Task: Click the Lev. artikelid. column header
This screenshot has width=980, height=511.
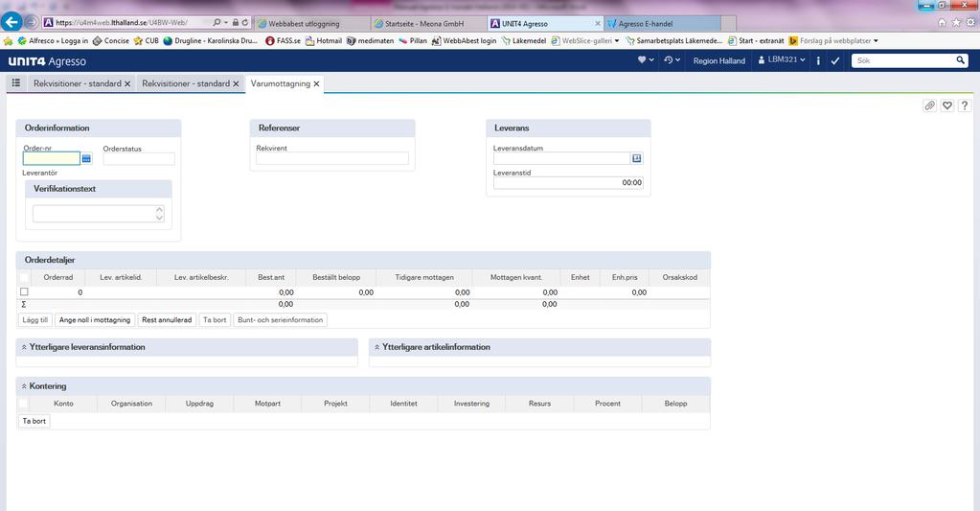Action: click(121, 277)
